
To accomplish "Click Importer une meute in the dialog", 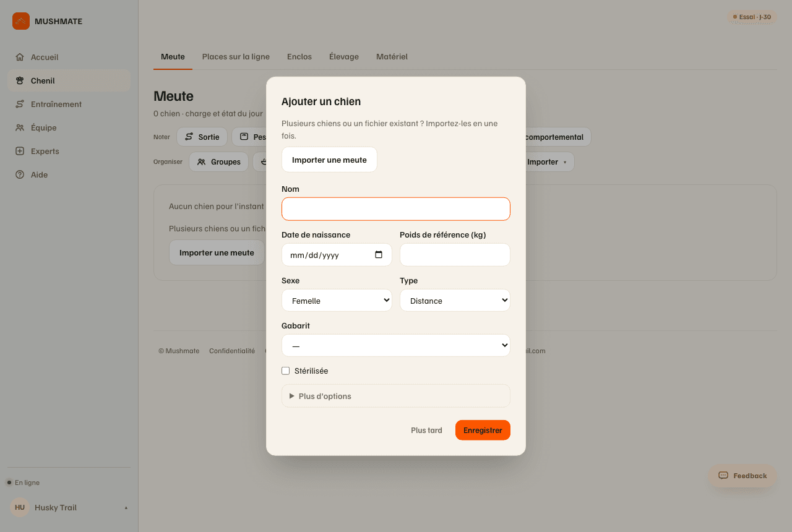I will 329,160.
